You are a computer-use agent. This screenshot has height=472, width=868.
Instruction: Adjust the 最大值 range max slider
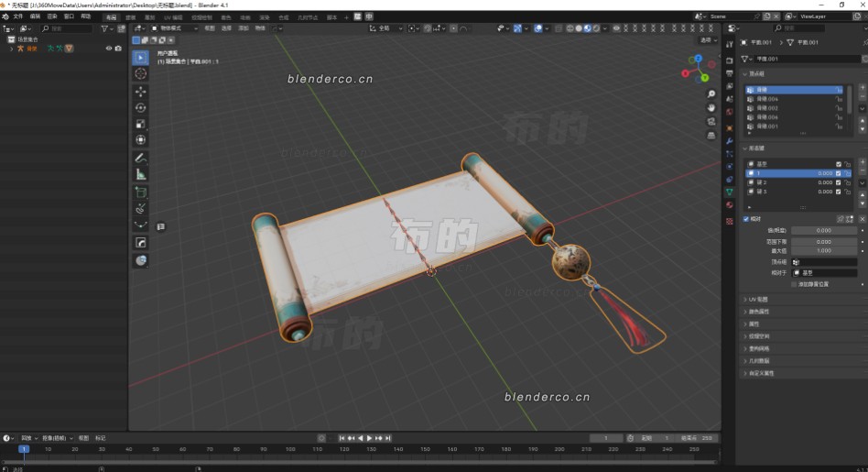click(x=824, y=251)
